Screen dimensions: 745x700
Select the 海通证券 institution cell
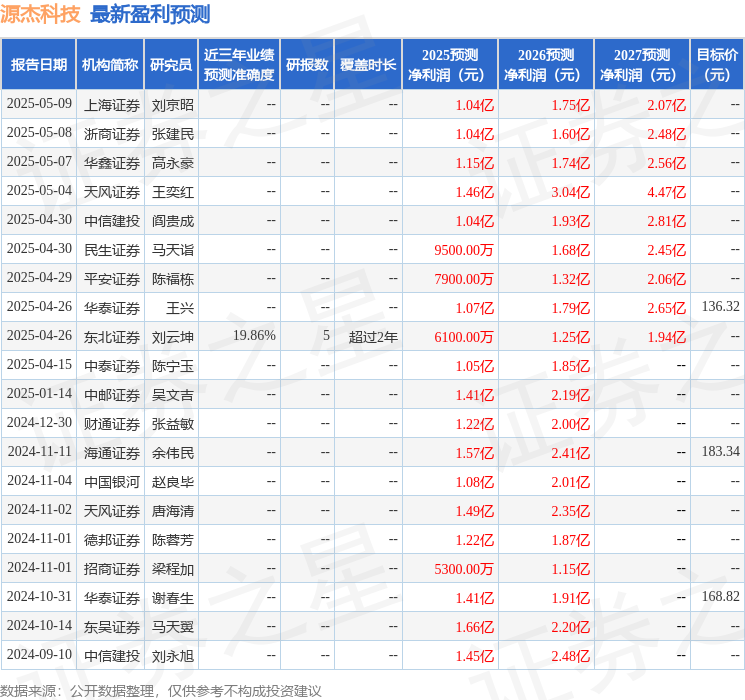112,453
